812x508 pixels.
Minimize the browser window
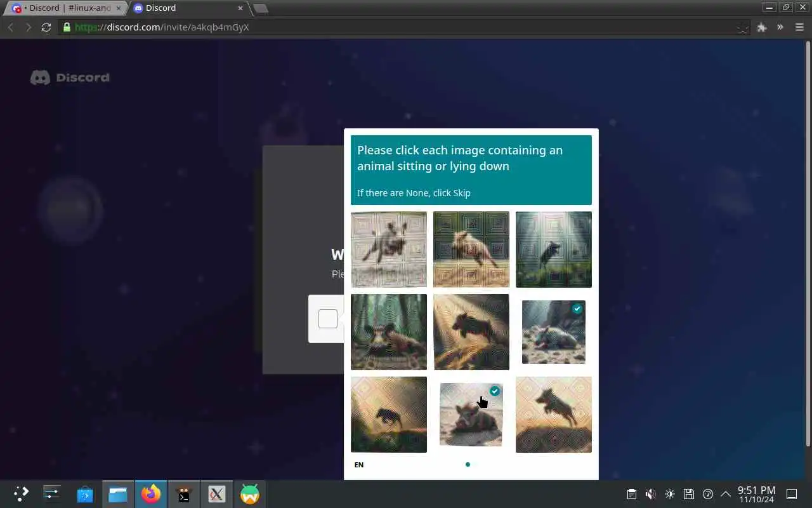point(769,8)
